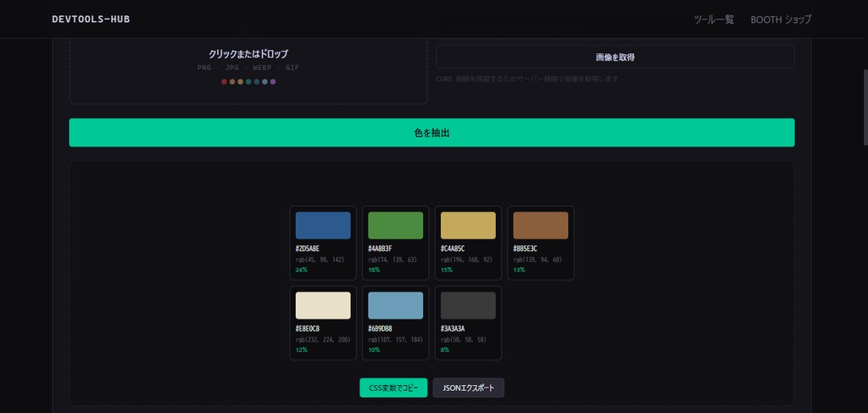The height and width of the screenshot is (413, 868).
Task: Open the BOOTH ショップ link
Action: [x=781, y=20]
